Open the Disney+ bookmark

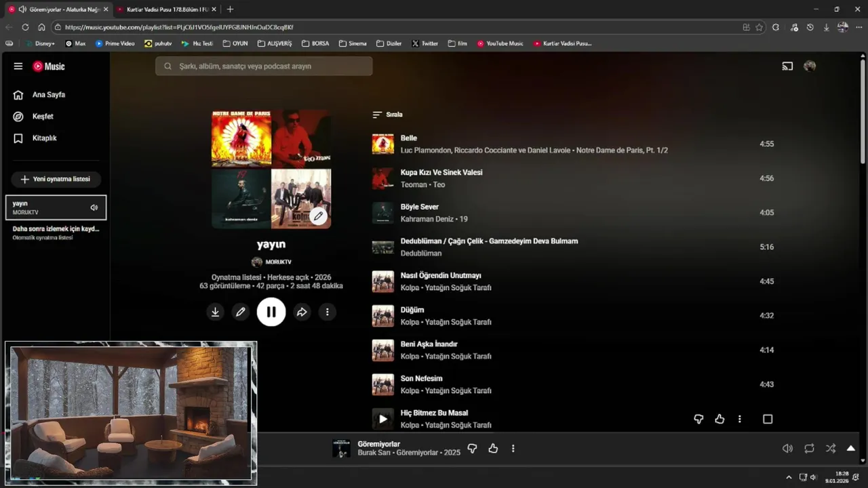coord(41,43)
